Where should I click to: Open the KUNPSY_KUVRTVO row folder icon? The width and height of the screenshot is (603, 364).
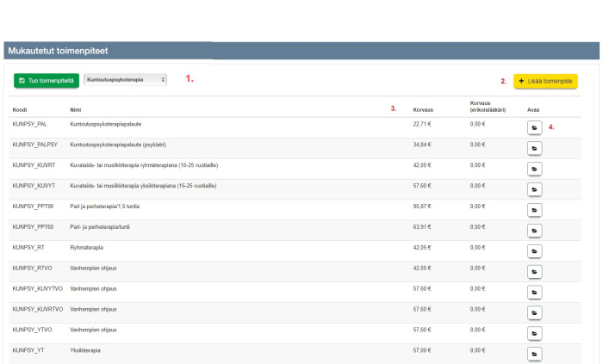pyautogui.click(x=534, y=313)
